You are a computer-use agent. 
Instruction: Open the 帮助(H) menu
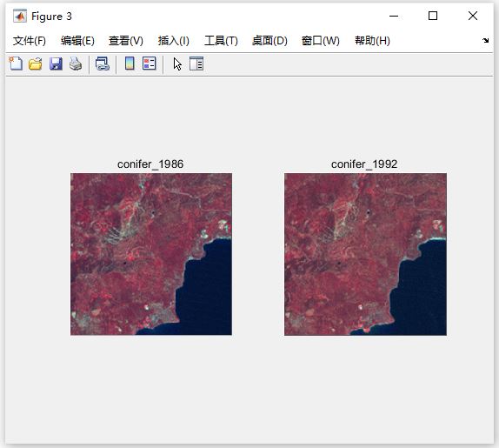click(372, 41)
